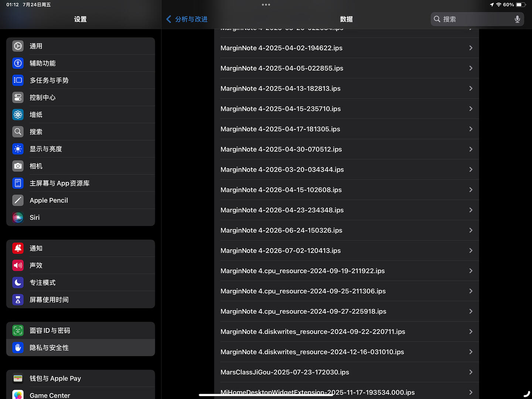Image resolution: width=532 pixels, height=399 pixels.
Task: Open 多任务与手势 settings
Action: tap(81, 80)
